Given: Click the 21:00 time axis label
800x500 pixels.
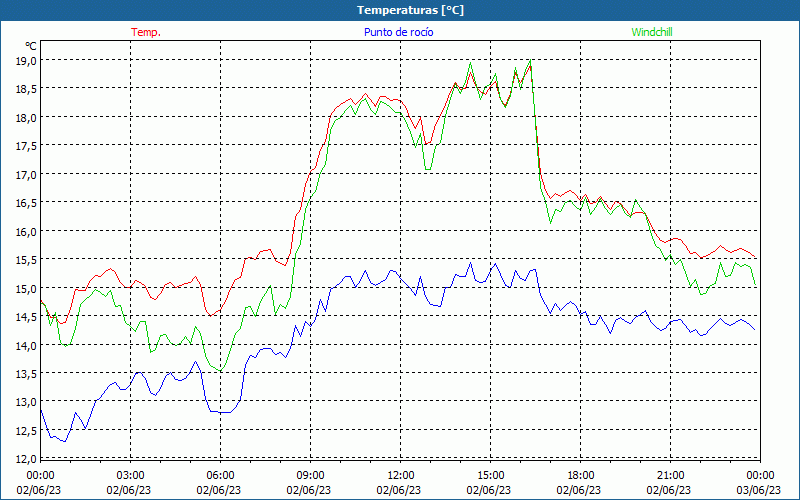Looking at the screenshot, I should tap(670, 476).
